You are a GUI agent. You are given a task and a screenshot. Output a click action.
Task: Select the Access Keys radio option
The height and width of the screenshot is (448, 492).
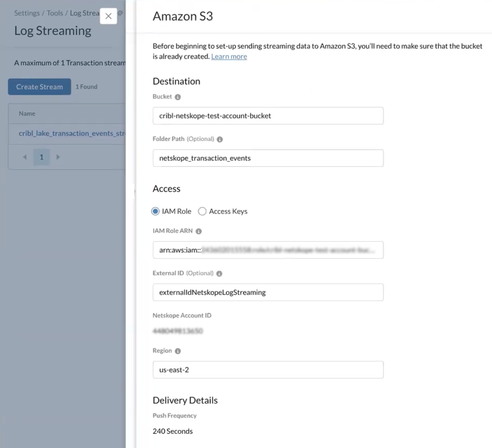pyautogui.click(x=202, y=212)
